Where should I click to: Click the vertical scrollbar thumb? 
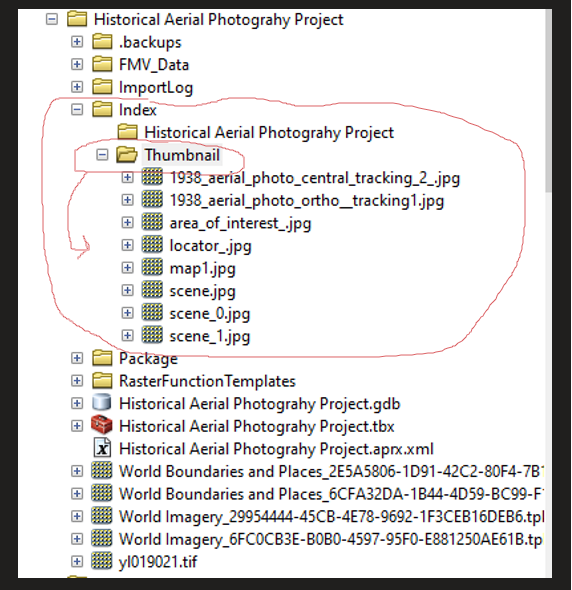(x=549, y=101)
